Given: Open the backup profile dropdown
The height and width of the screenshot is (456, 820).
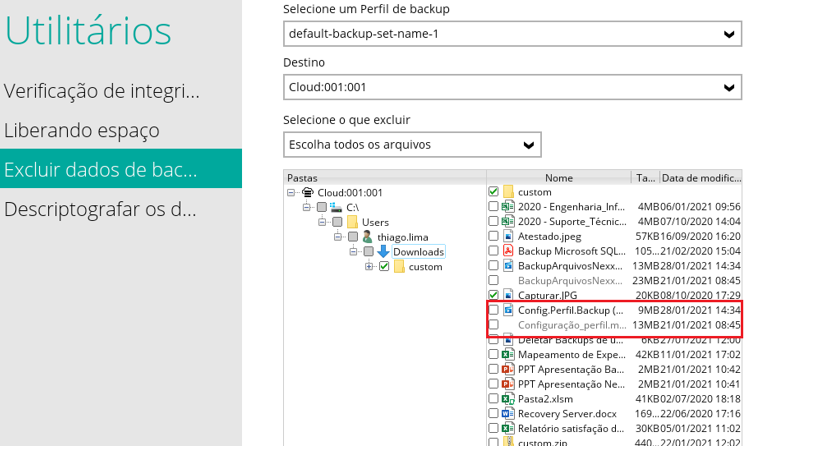Looking at the screenshot, I should 512,35.
